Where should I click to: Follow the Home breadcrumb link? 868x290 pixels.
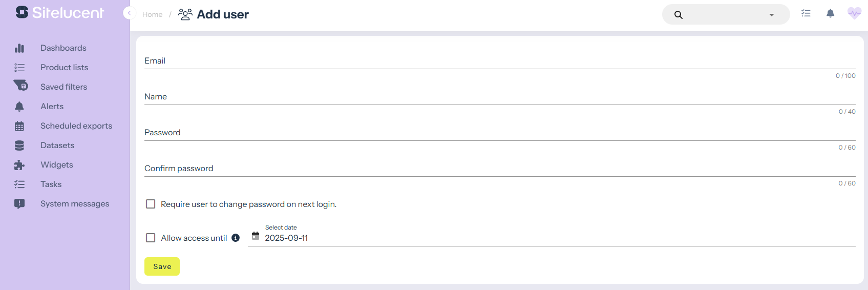152,14
